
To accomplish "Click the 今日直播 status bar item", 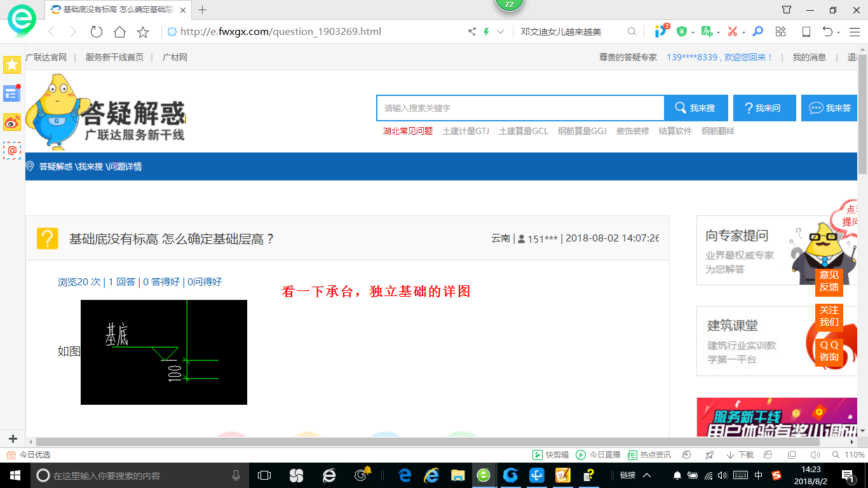I will click(x=598, y=455).
